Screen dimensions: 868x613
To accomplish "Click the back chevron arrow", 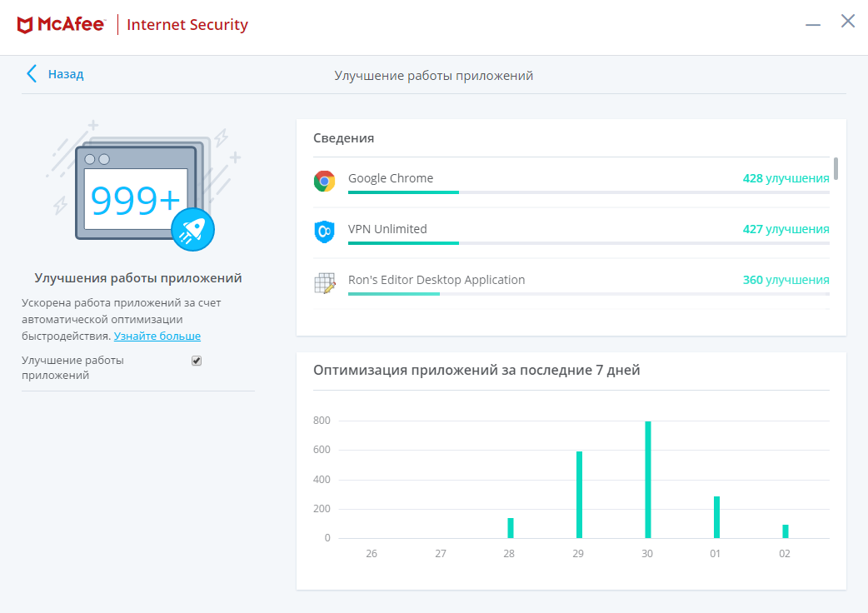I will point(32,73).
